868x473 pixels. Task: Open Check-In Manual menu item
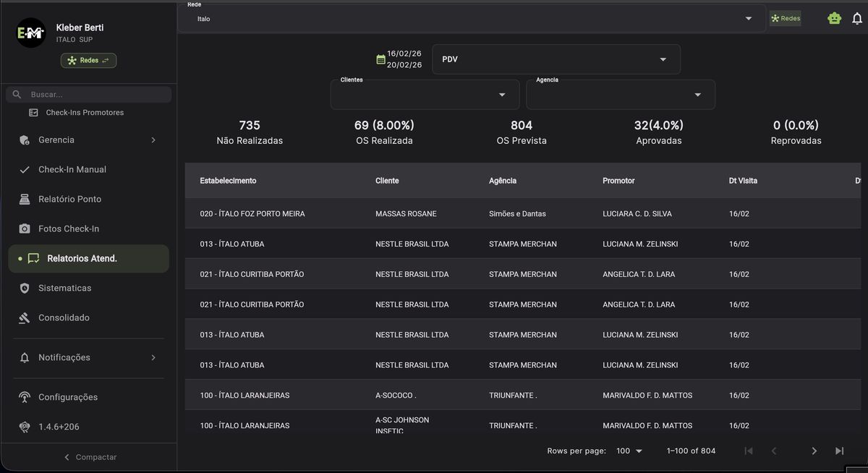pyautogui.click(x=72, y=169)
